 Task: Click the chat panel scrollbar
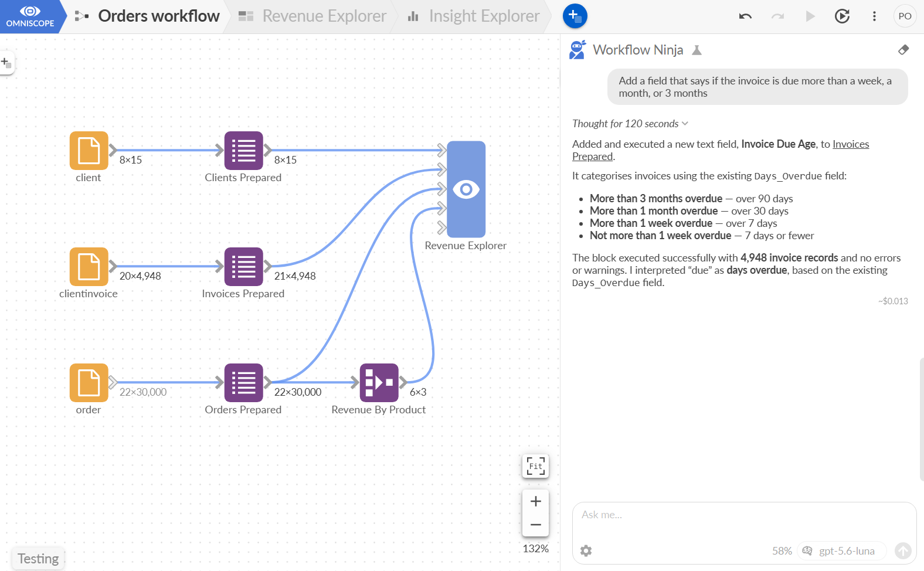point(922,419)
